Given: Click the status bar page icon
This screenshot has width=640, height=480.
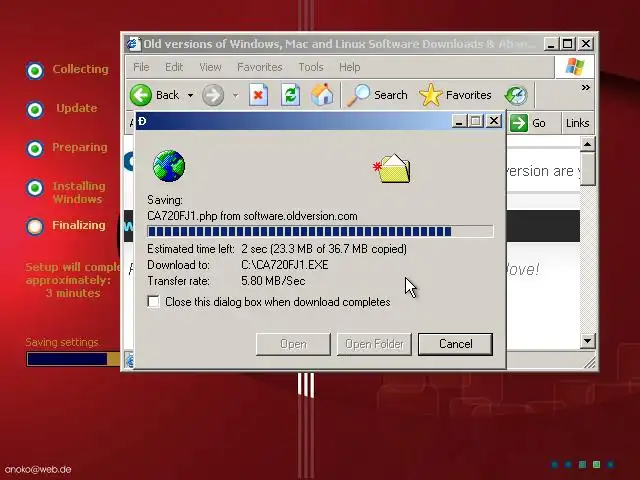Looking at the screenshot, I should (129, 361).
